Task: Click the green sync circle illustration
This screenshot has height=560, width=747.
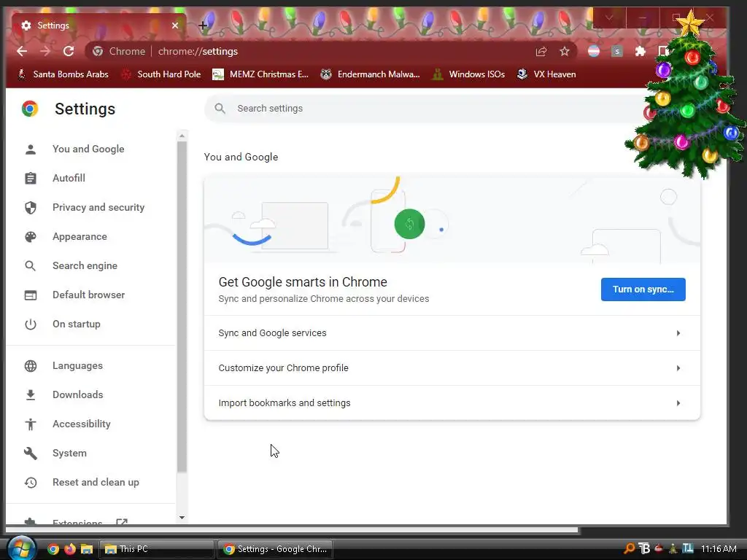Action: coord(410,224)
